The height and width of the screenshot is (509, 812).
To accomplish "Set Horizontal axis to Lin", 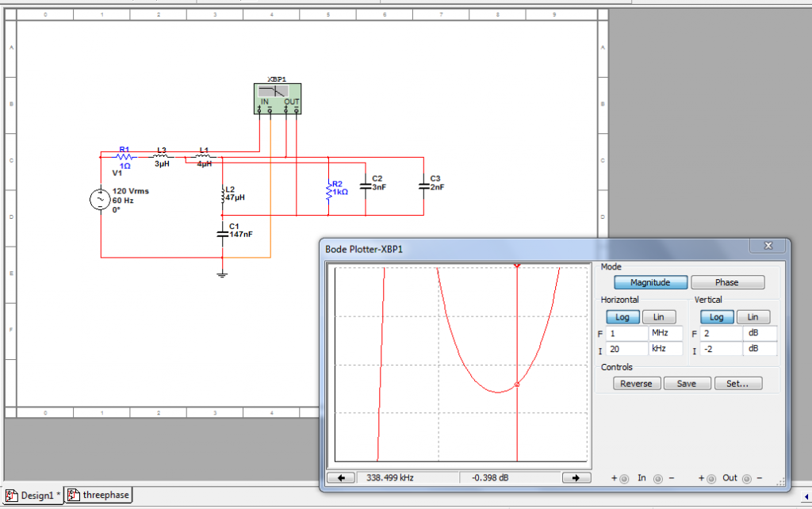I will pos(659,317).
